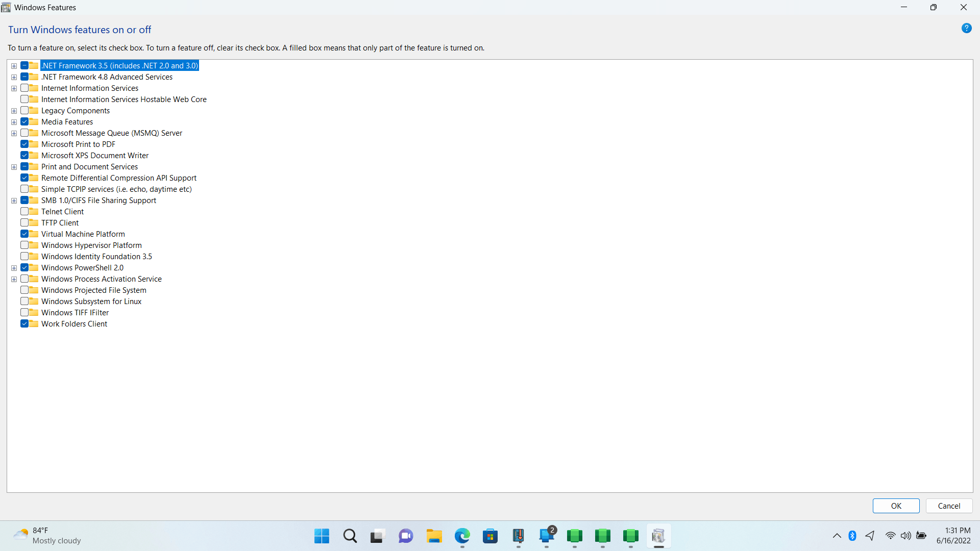Open the Chat app on taskbar

406,536
